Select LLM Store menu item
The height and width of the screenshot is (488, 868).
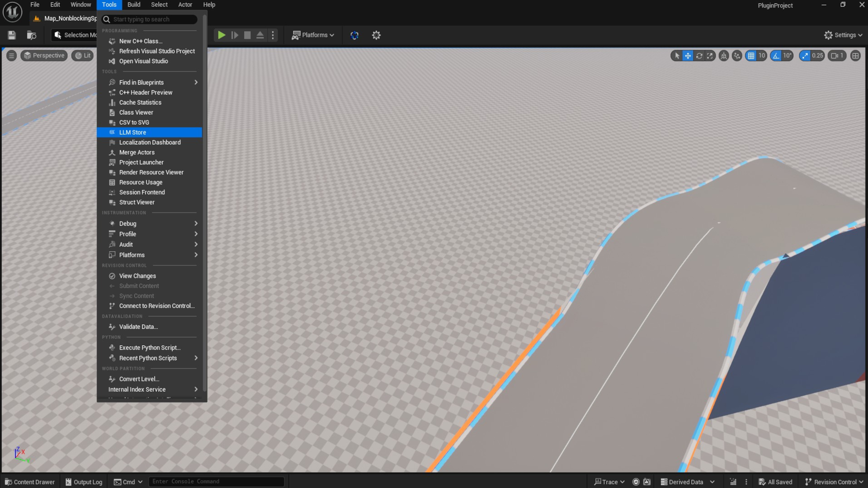(x=150, y=132)
